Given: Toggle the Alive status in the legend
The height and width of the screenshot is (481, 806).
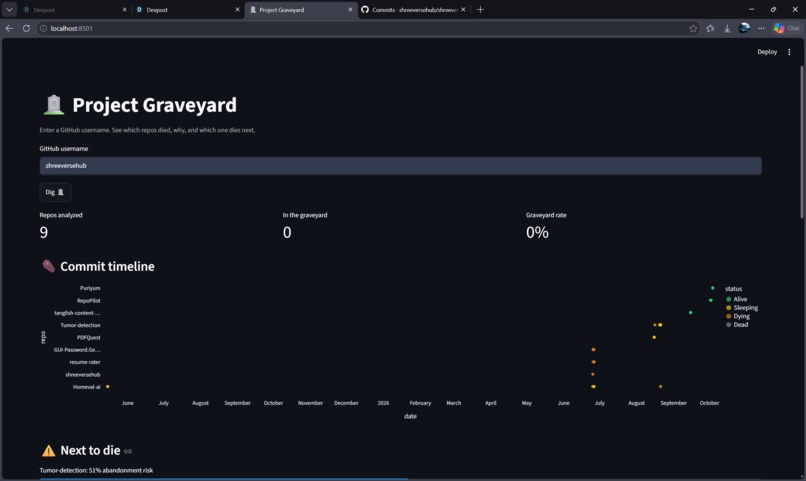Looking at the screenshot, I should 737,299.
